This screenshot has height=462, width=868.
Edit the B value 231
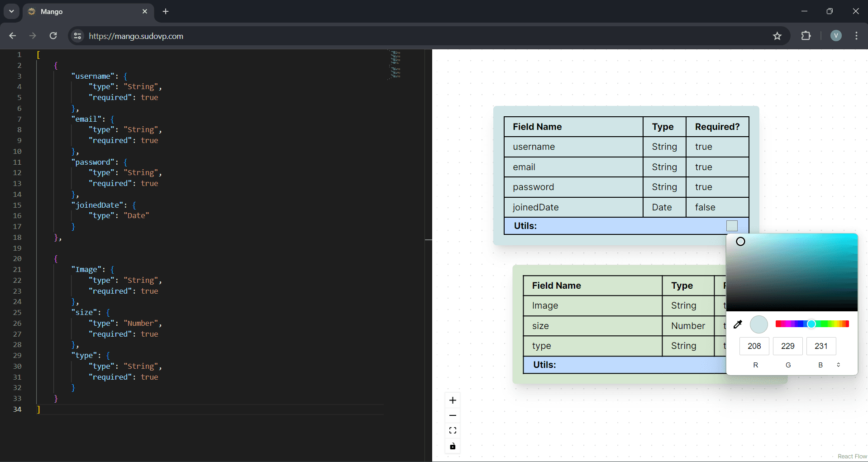coord(821,346)
